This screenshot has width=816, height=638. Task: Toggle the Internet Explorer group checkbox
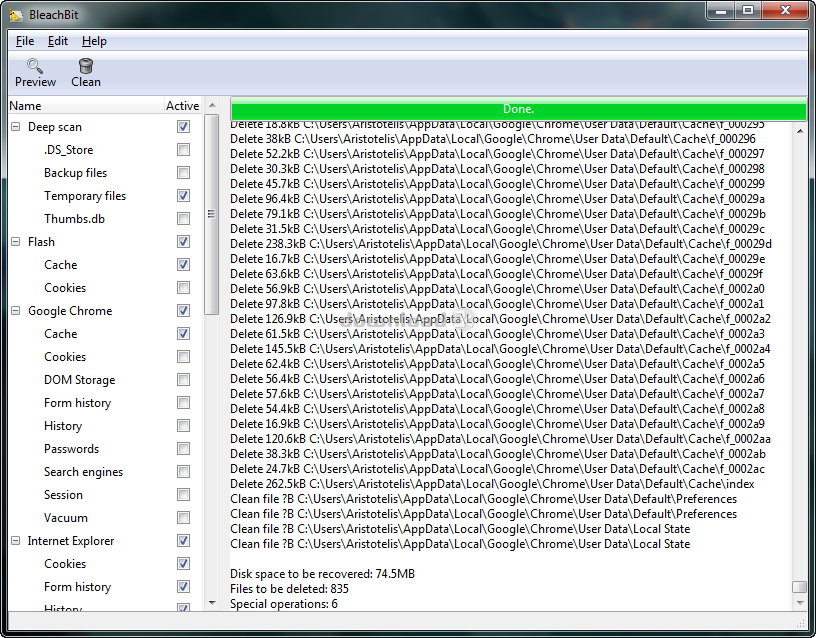point(183,541)
